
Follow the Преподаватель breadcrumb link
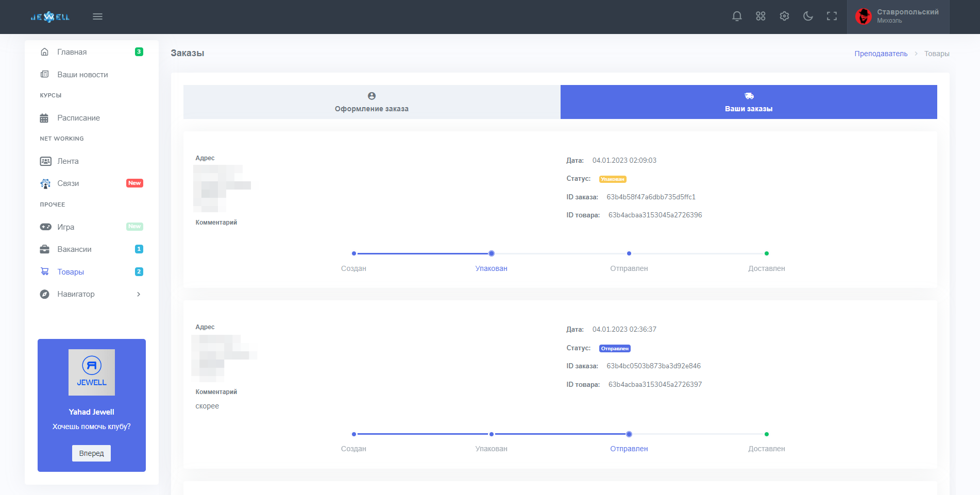pos(881,54)
